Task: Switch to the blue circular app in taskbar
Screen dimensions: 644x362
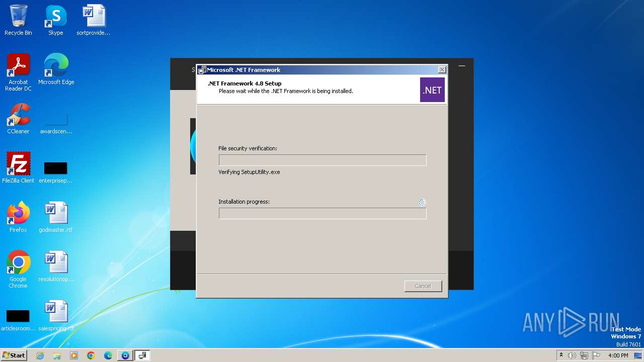Action: [125, 355]
